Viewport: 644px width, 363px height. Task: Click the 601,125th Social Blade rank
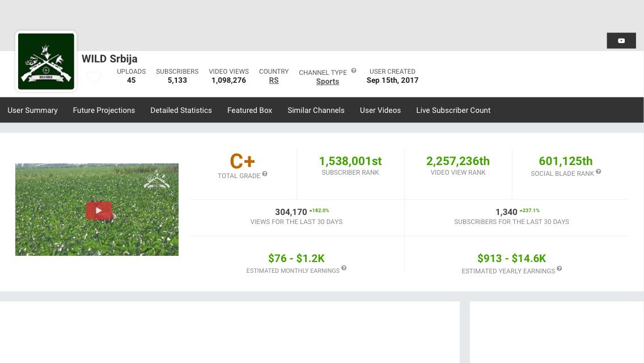(566, 161)
